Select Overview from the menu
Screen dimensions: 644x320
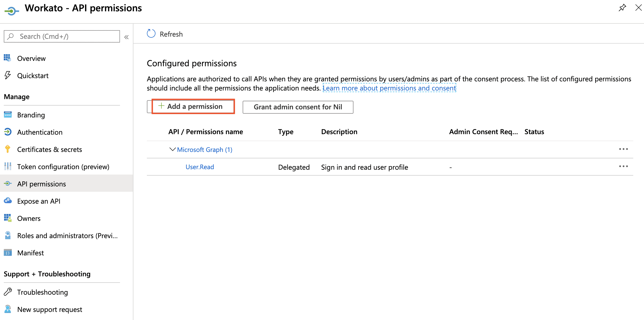coord(31,58)
